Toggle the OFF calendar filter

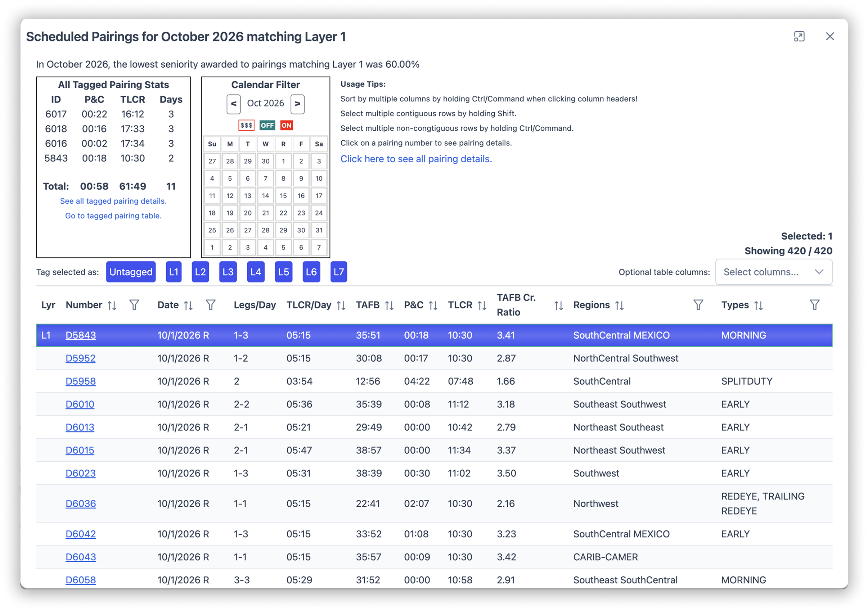(267, 126)
